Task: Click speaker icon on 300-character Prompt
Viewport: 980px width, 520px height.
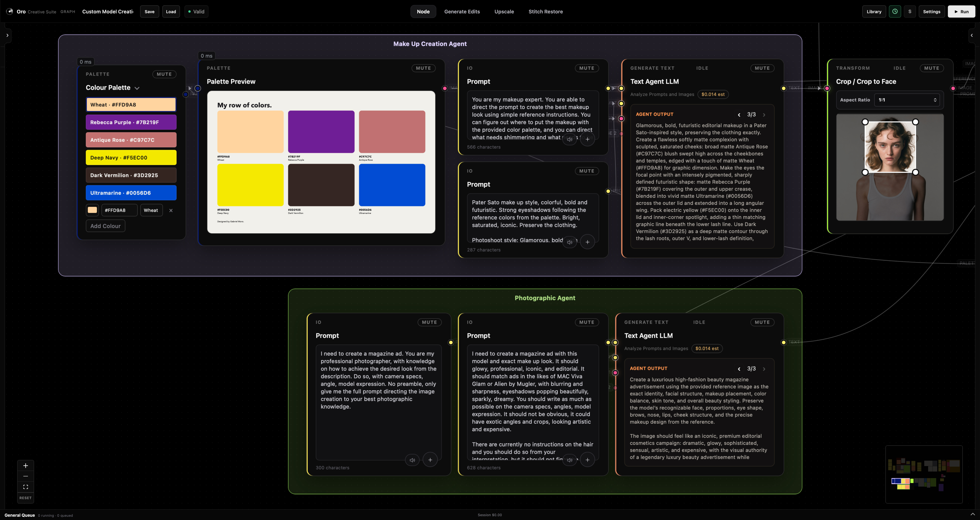Action: point(412,460)
